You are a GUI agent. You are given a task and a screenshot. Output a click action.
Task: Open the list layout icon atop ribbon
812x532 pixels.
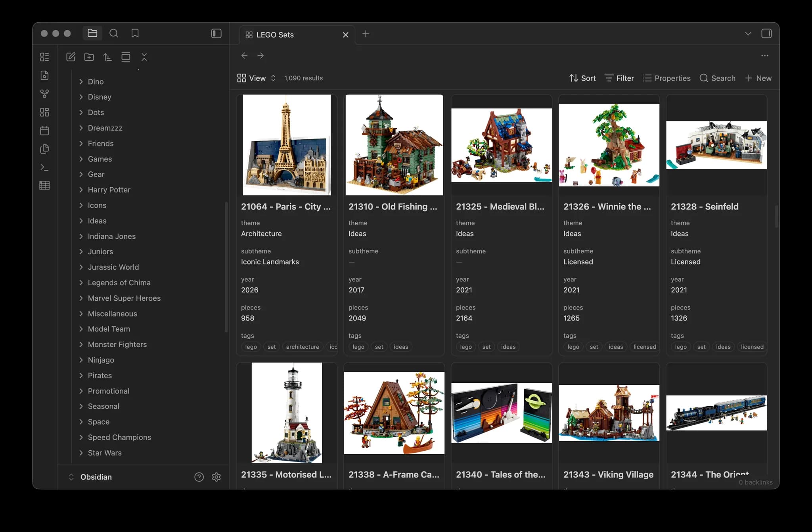44,57
